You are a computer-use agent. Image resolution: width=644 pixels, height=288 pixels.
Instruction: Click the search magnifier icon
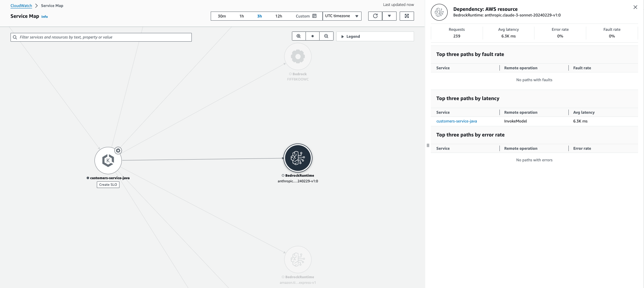pos(15,37)
